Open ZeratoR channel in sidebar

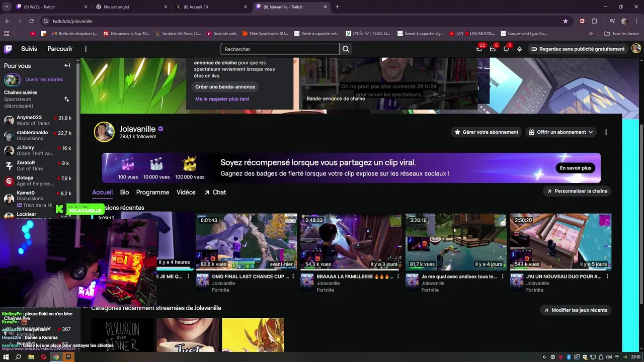(38, 165)
